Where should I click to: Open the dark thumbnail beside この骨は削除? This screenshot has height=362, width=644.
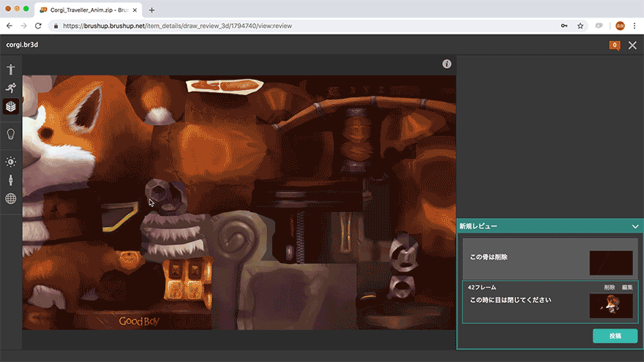[611, 263]
